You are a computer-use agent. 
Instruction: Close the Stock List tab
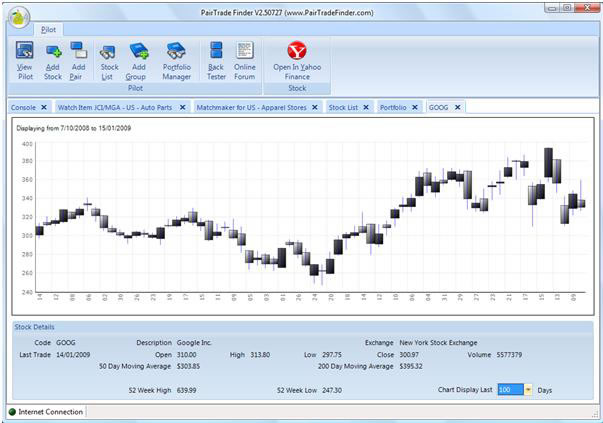point(366,108)
